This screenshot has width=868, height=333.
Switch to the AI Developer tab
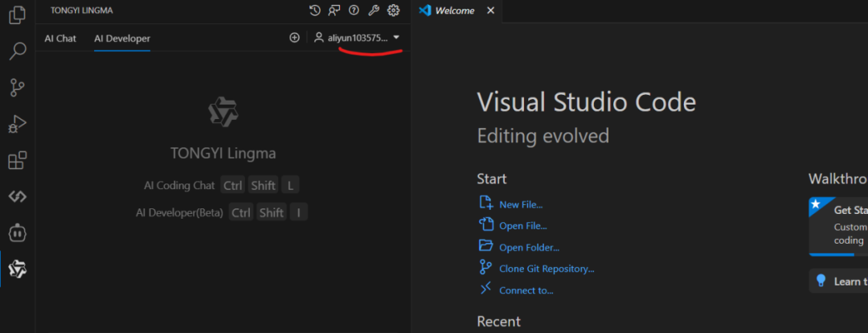(x=122, y=39)
